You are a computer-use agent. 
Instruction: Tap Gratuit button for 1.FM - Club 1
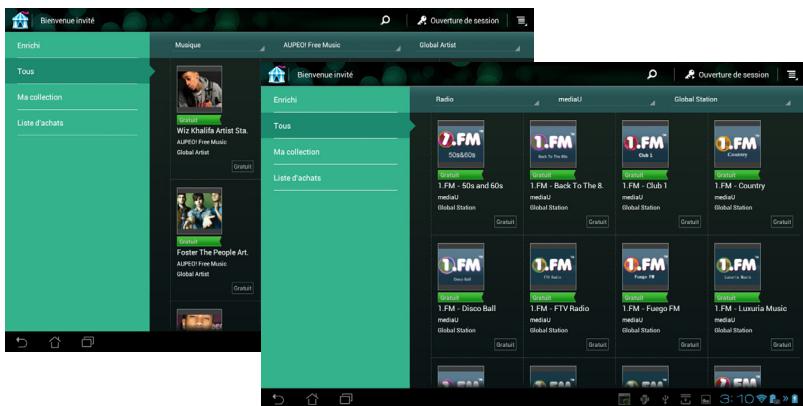689,222
